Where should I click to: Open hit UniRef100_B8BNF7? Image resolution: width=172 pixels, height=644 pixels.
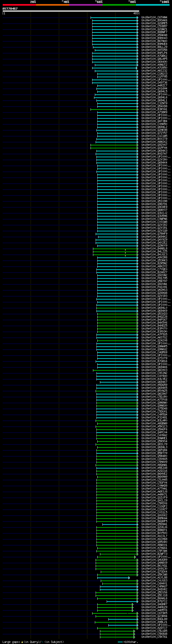[154, 32]
